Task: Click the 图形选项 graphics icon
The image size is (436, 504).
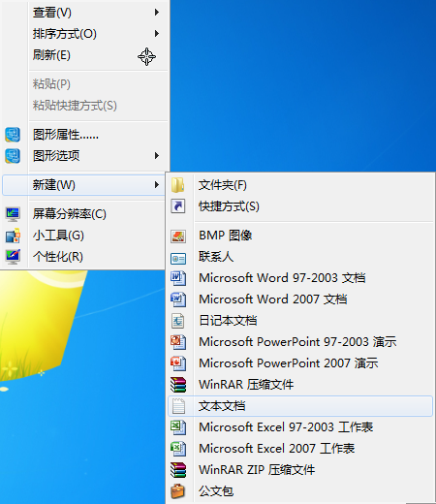Action: point(13,156)
